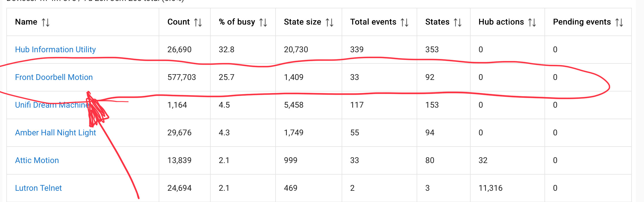Click the Name column header text

[26, 22]
